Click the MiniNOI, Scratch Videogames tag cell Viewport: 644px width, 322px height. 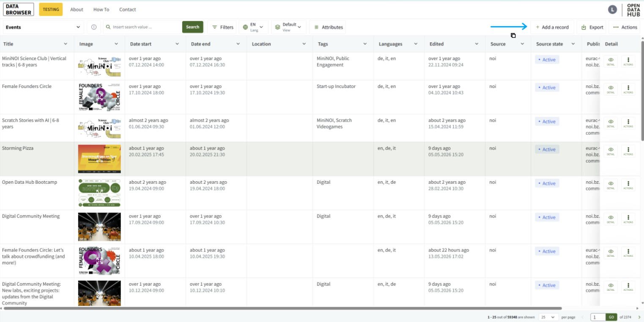click(343, 128)
